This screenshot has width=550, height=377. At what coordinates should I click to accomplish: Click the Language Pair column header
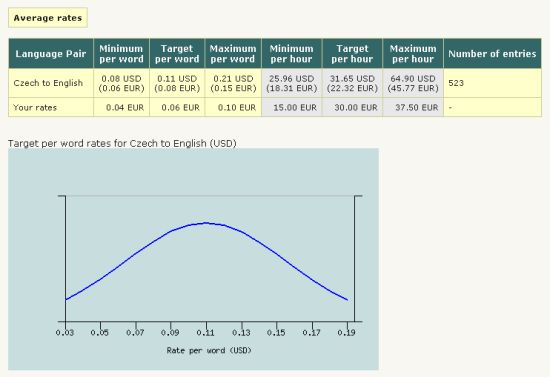[x=51, y=53]
